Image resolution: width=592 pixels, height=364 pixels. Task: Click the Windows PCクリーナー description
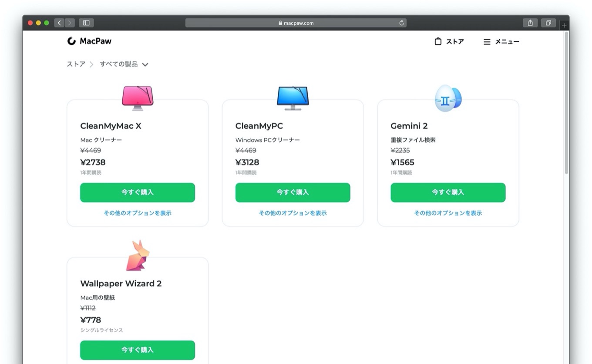pos(268,140)
